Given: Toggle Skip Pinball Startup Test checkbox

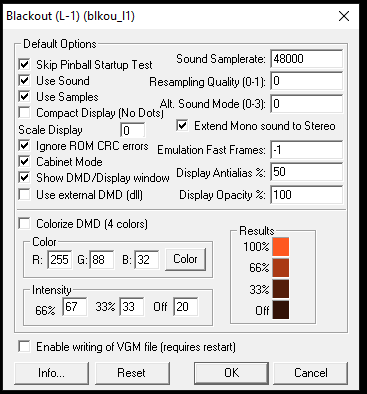Looking at the screenshot, I should pos(24,64).
